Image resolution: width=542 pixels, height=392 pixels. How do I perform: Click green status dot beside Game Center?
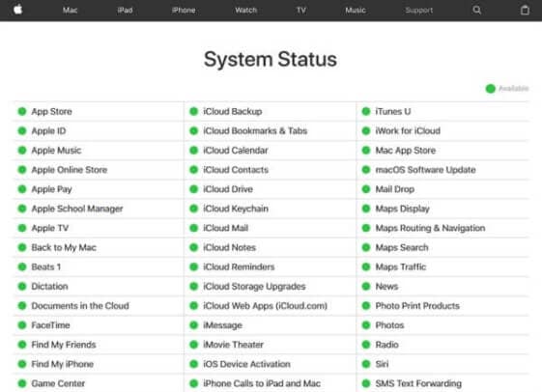[22, 383]
